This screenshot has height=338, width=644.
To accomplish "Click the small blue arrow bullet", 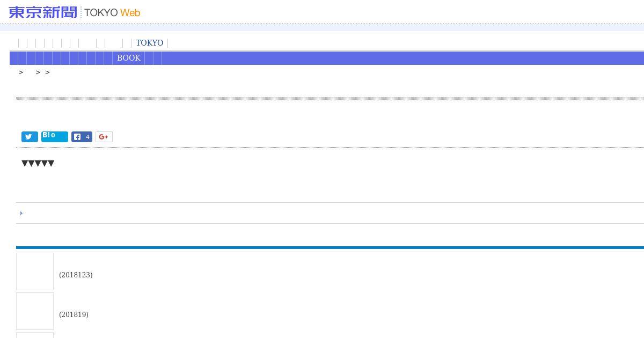I will coord(21,213).
